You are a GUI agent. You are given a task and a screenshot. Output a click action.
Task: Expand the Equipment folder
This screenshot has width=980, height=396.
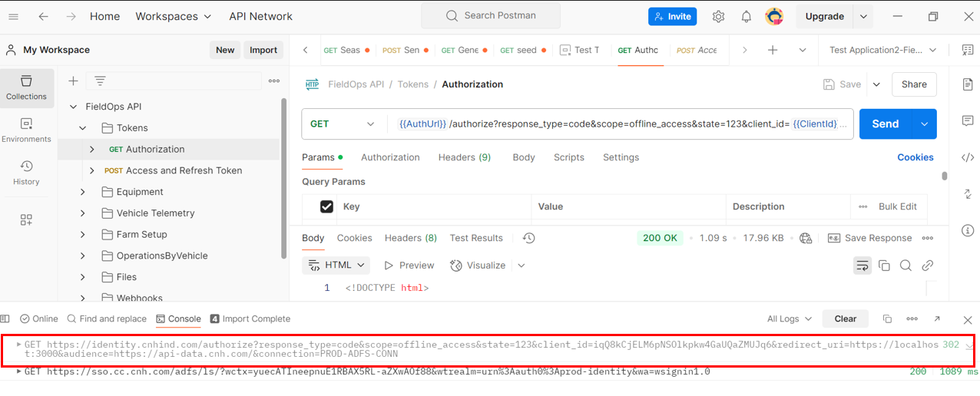pos(83,192)
